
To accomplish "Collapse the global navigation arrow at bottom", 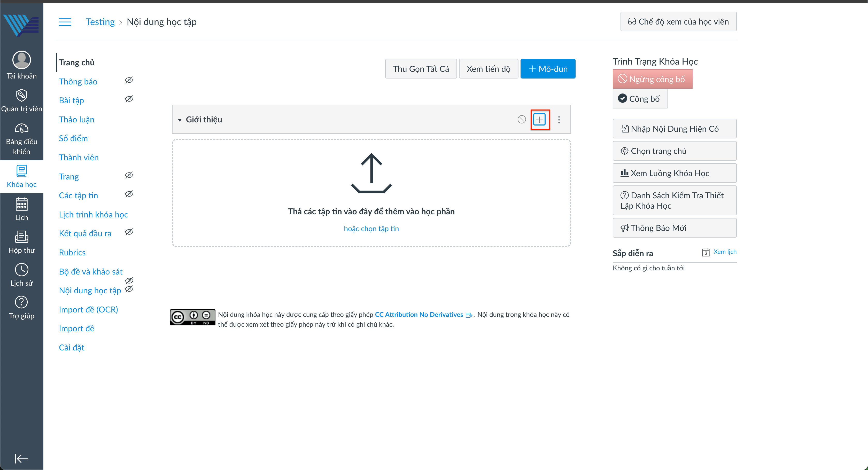I will pyautogui.click(x=21, y=458).
